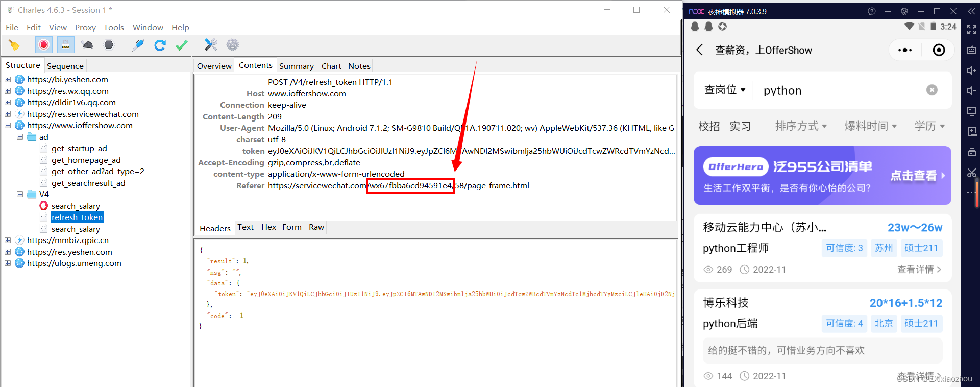Open the 学历 dropdown

click(x=929, y=126)
